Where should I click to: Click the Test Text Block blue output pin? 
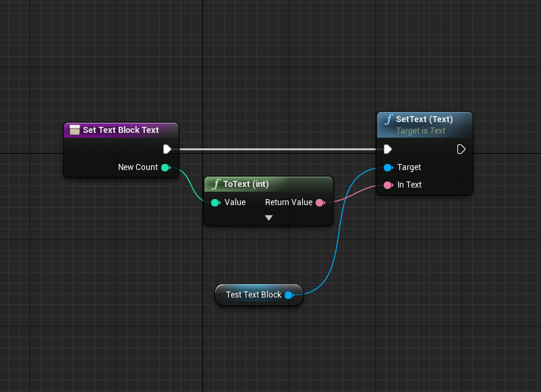tap(289, 295)
